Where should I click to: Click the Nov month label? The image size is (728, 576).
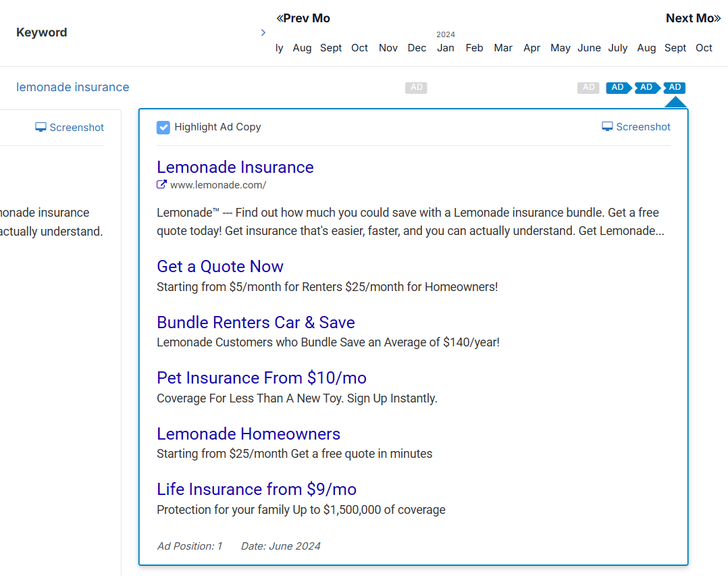(x=388, y=48)
